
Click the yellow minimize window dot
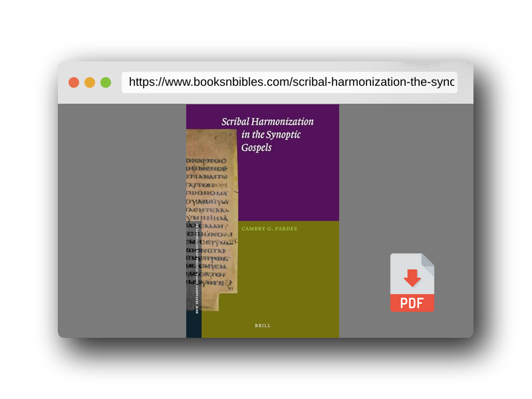90,82
